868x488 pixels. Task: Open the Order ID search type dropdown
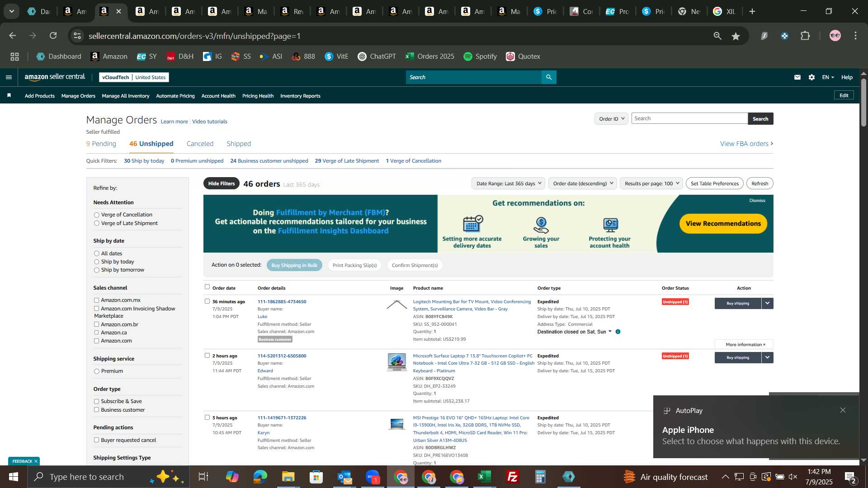pyautogui.click(x=611, y=119)
